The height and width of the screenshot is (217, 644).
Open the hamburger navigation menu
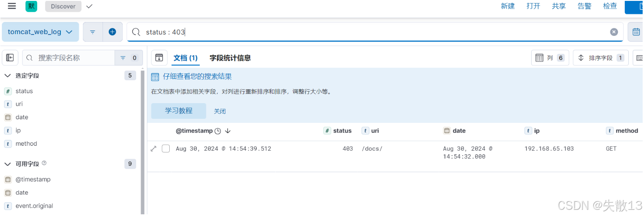point(12,6)
